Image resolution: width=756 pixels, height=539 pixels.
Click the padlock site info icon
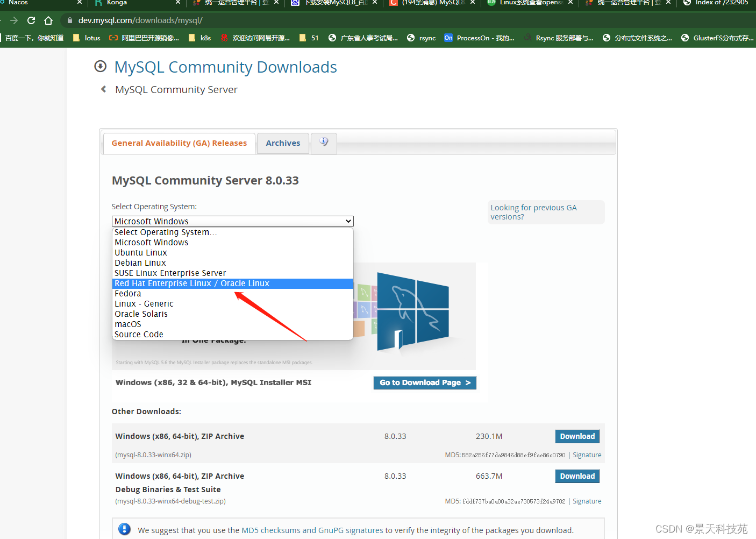click(x=69, y=20)
